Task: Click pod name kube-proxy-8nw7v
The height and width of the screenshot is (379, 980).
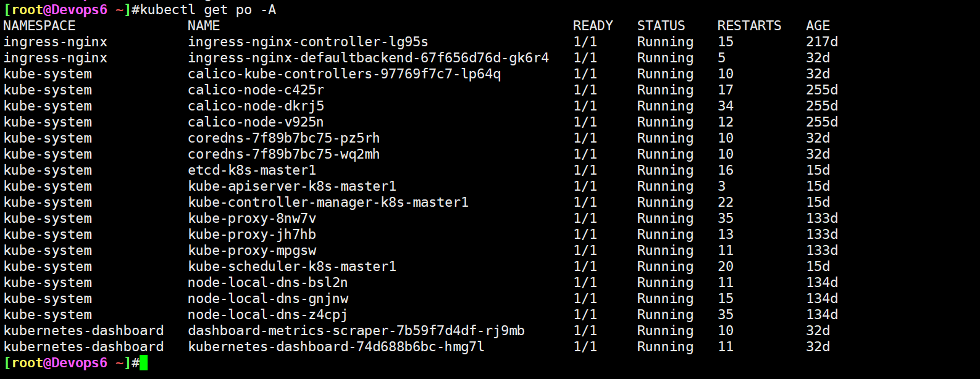Action: point(251,219)
